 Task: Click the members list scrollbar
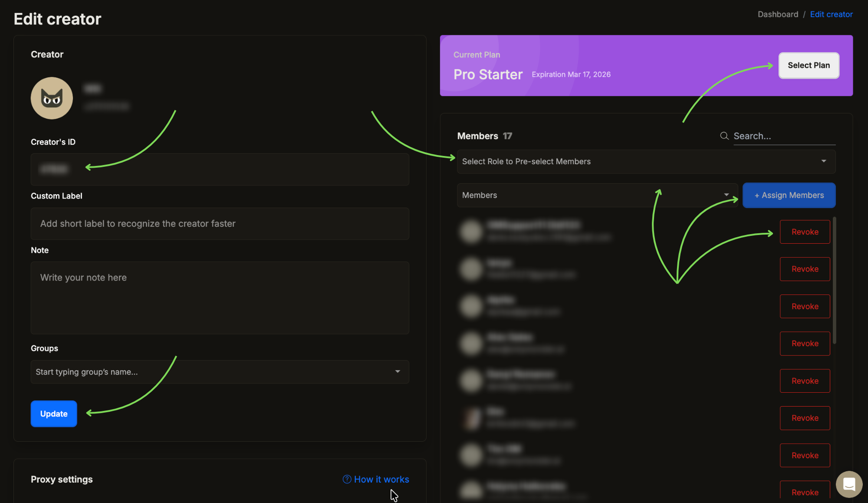click(x=834, y=281)
